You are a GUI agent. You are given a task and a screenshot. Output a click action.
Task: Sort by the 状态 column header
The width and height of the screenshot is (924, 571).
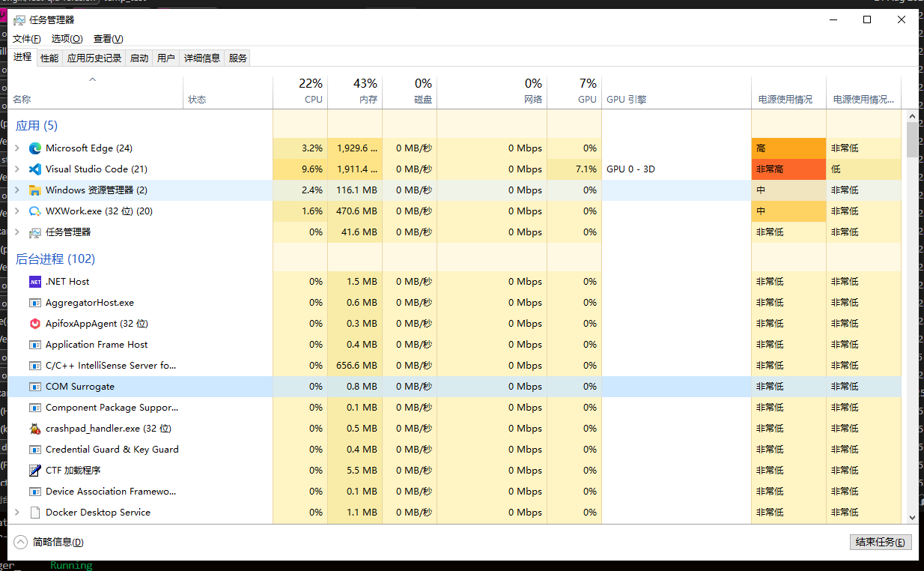(x=228, y=91)
